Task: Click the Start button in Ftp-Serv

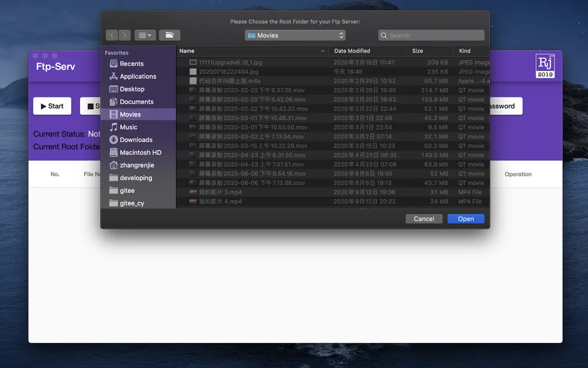Action: (x=52, y=106)
